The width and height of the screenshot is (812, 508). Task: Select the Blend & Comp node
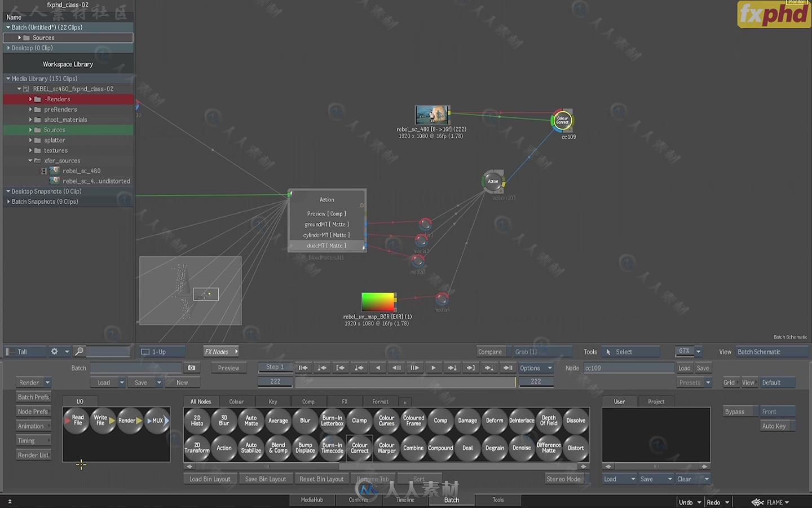[x=278, y=448]
